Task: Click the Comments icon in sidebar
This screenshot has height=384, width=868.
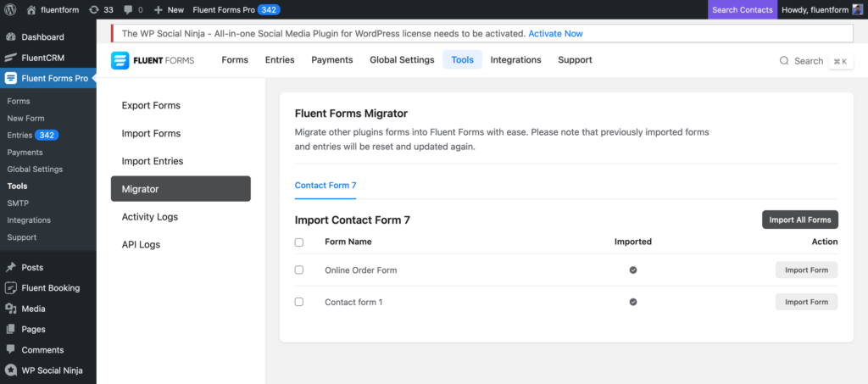Action: pos(10,350)
